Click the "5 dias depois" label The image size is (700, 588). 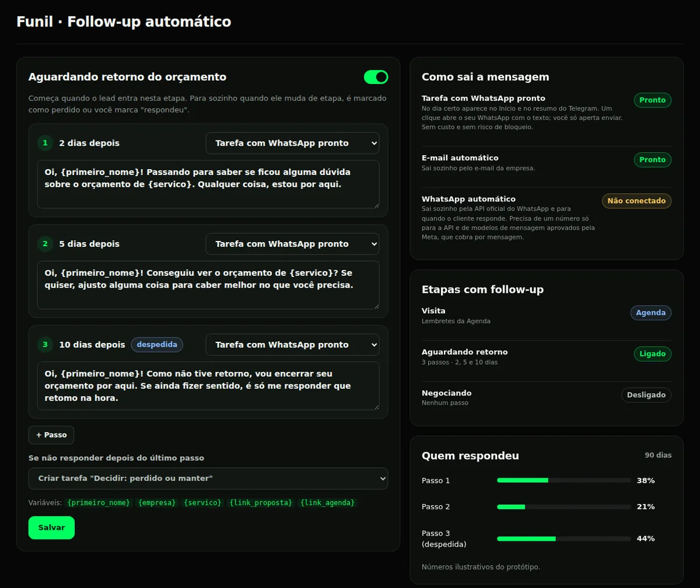(x=89, y=244)
